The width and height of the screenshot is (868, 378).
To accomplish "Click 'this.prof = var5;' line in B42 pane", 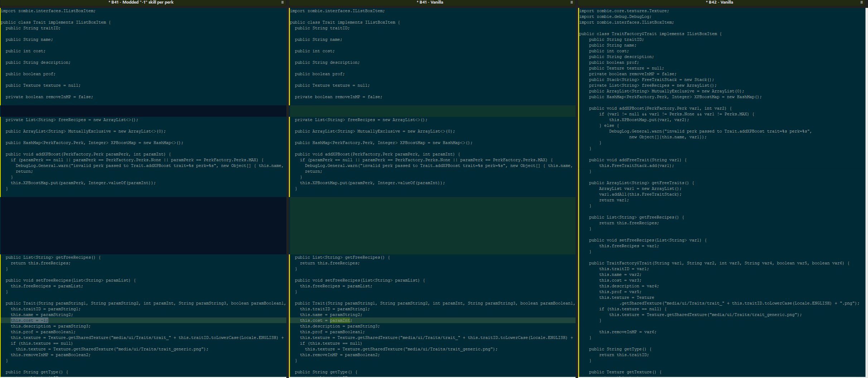I will [620, 292].
